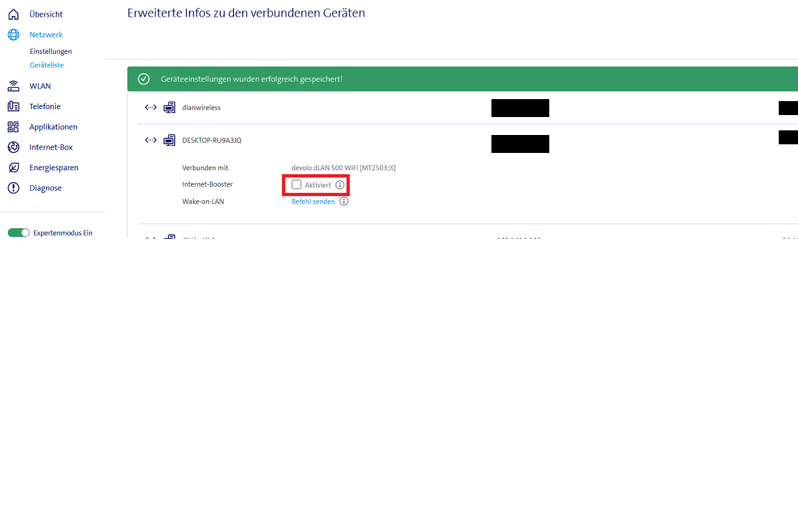Select Geräteliste submenu link
This screenshot has width=798, height=532.
click(47, 65)
